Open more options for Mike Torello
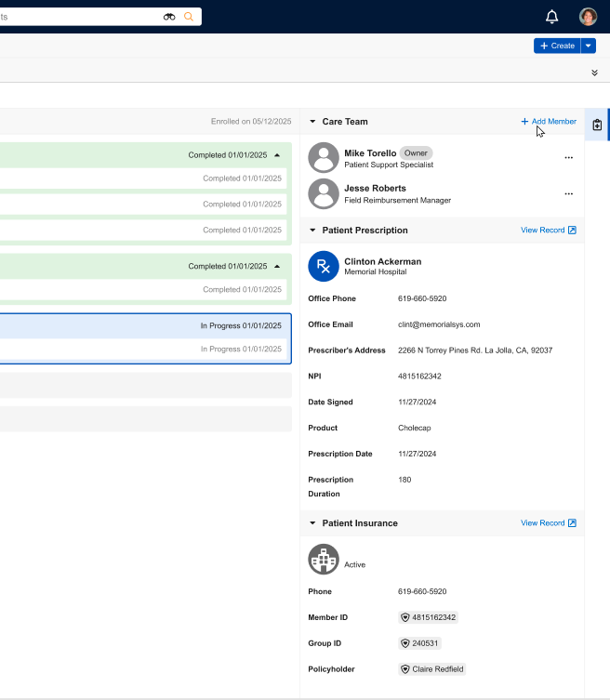610x700 pixels. pyautogui.click(x=569, y=158)
